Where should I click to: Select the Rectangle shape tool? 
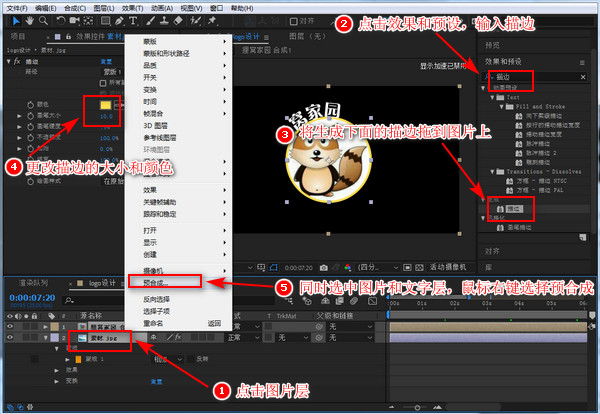106,21
